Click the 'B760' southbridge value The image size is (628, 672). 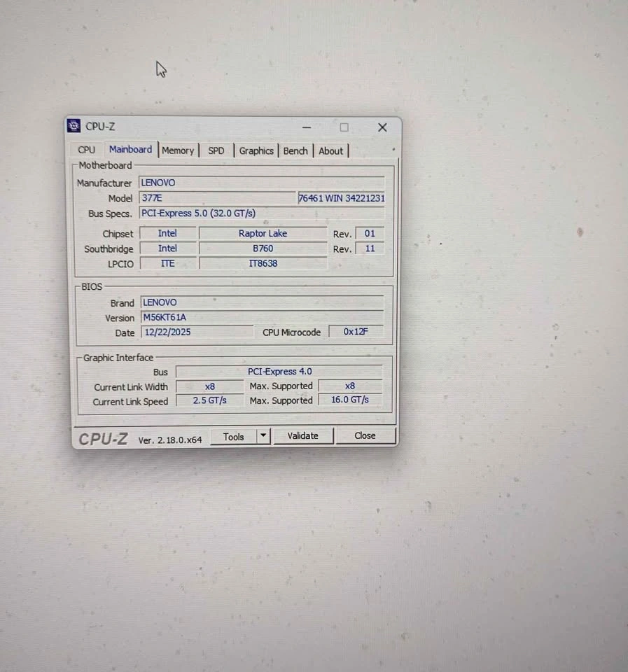pyautogui.click(x=263, y=248)
